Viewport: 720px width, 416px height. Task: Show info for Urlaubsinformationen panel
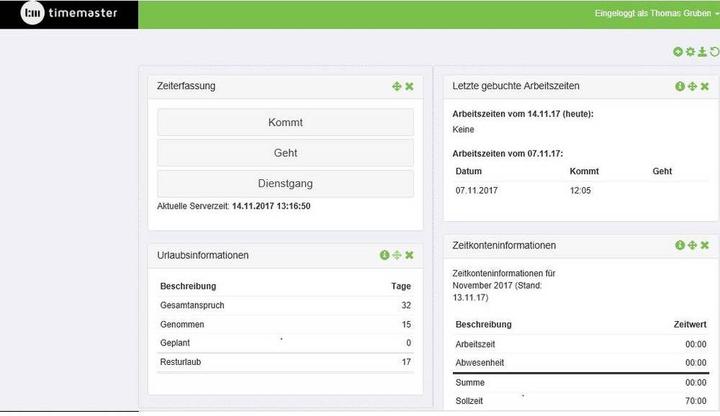(x=384, y=255)
